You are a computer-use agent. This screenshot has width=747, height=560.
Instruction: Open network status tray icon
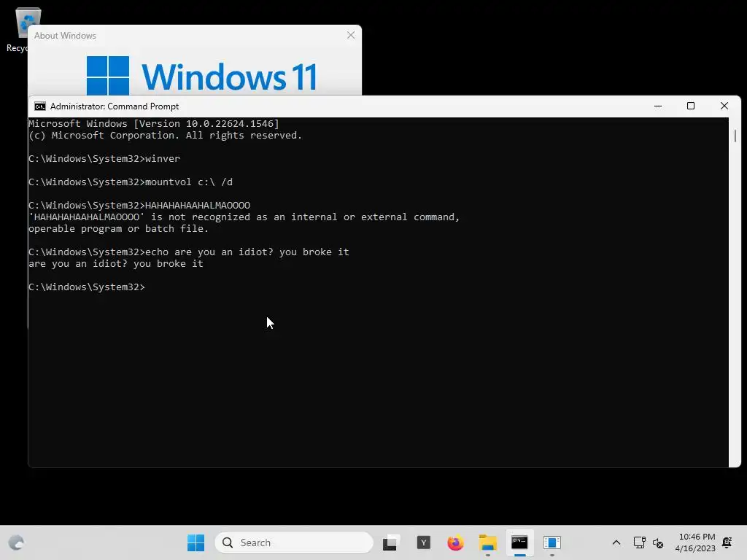click(x=639, y=542)
